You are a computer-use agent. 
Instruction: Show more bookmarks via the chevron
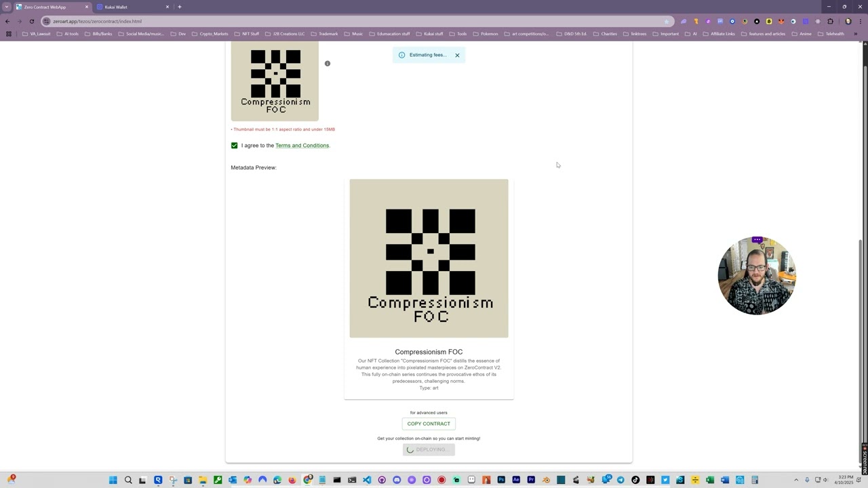pos(856,34)
